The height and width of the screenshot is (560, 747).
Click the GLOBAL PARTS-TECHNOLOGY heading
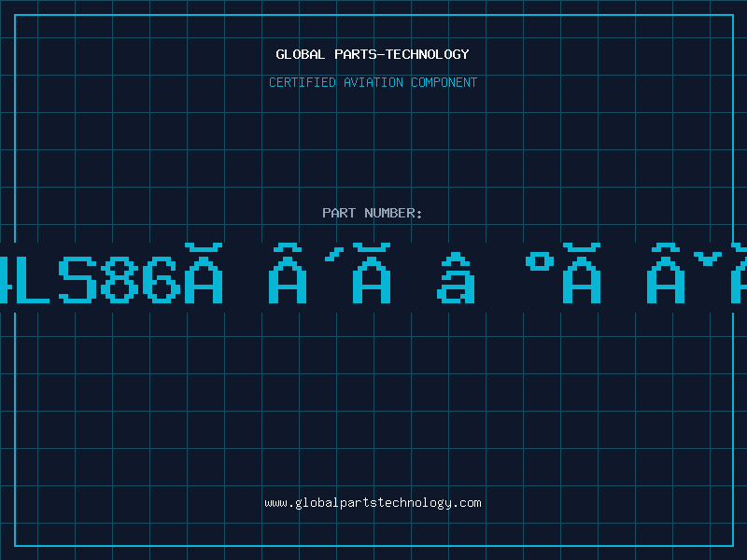373,54
